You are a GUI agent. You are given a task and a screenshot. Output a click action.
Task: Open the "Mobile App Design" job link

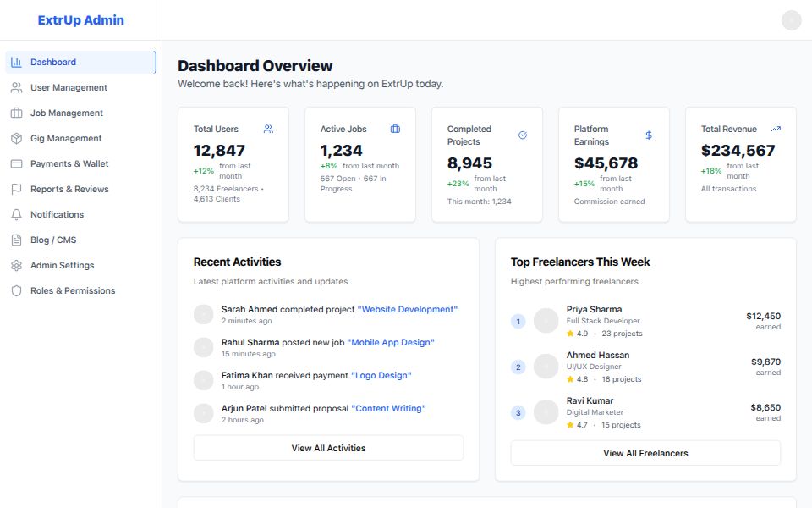tap(391, 343)
